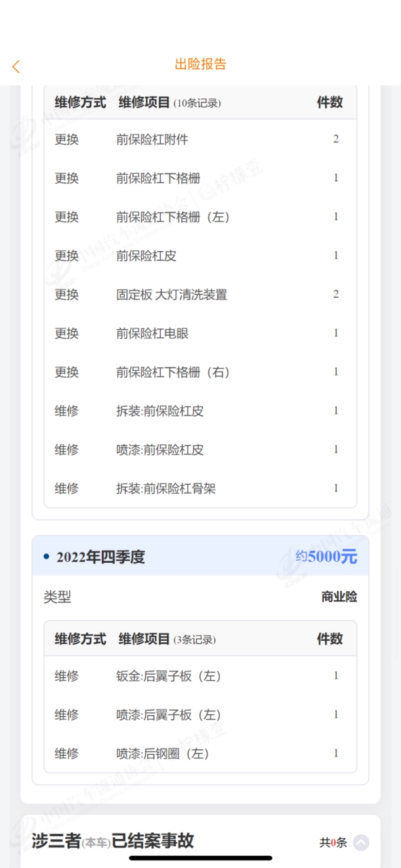Select the 出险报告 page title
The width and height of the screenshot is (401, 868).
(x=200, y=64)
